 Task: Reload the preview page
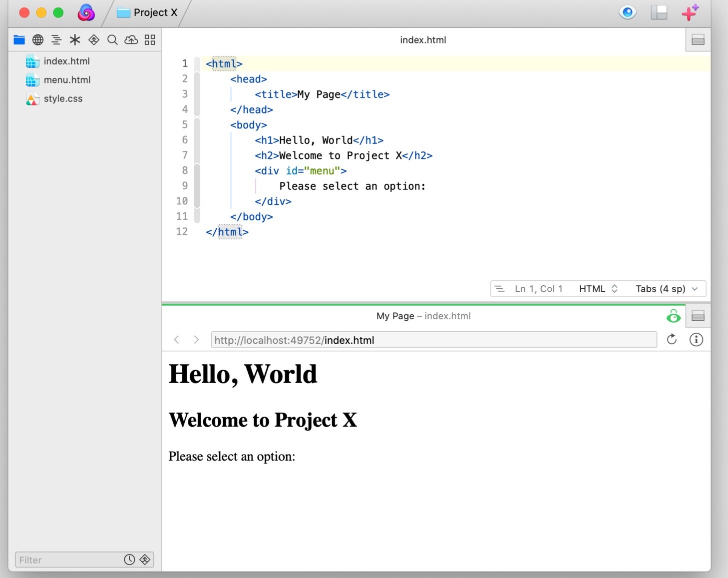pyautogui.click(x=672, y=340)
